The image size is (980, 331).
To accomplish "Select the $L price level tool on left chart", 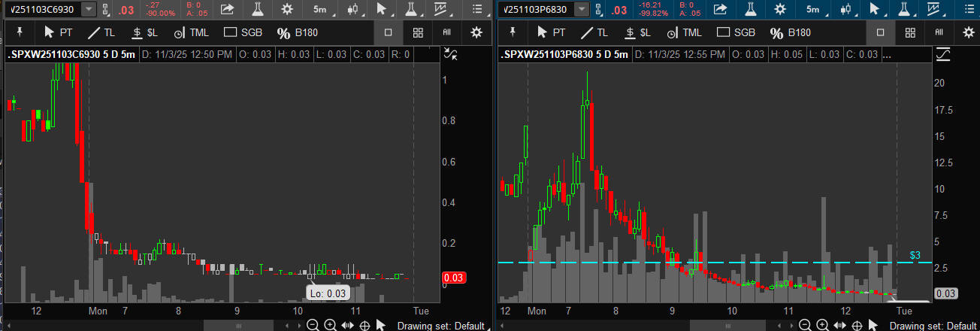I will [144, 32].
